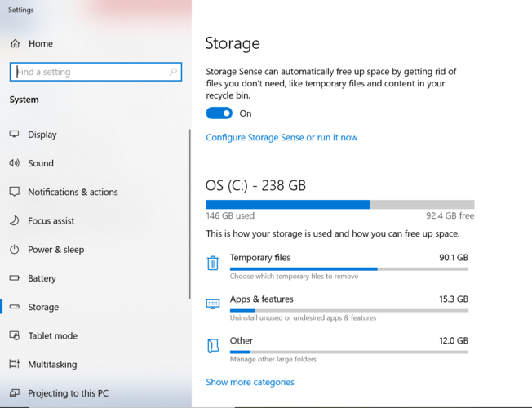532x408 pixels.
Task: Click the Display monitor icon
Action: click(14, 135)
